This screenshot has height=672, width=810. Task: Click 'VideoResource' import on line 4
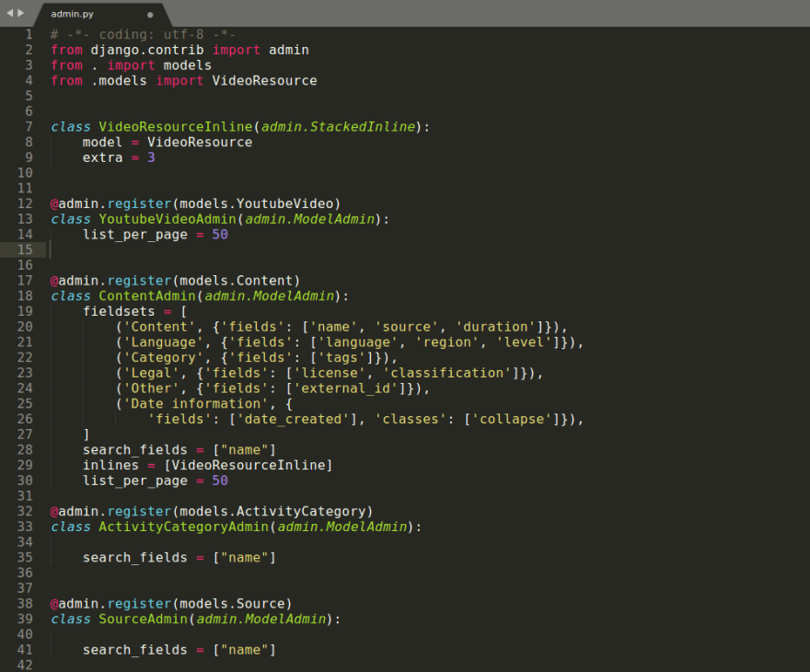[264, 81]
